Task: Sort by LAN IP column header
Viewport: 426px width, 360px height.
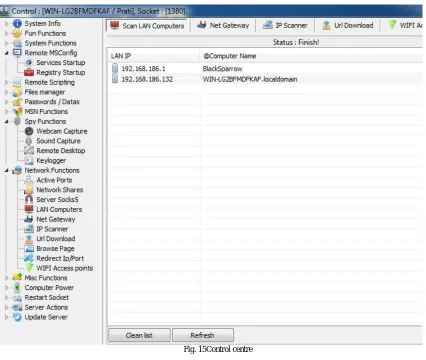Action: point(154,56)
